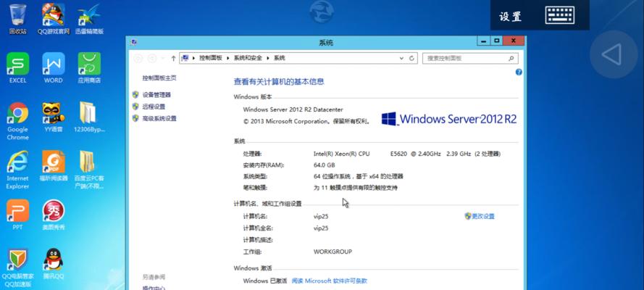Tap the round back arrow overlay button
The image size is (644, 290).
coord(613,54)
